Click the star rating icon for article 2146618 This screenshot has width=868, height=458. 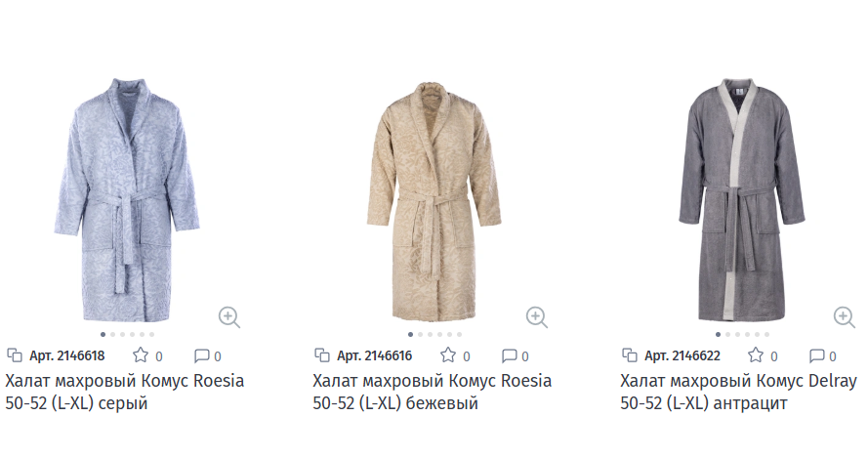pyautogui.click(x=141, y=355)
